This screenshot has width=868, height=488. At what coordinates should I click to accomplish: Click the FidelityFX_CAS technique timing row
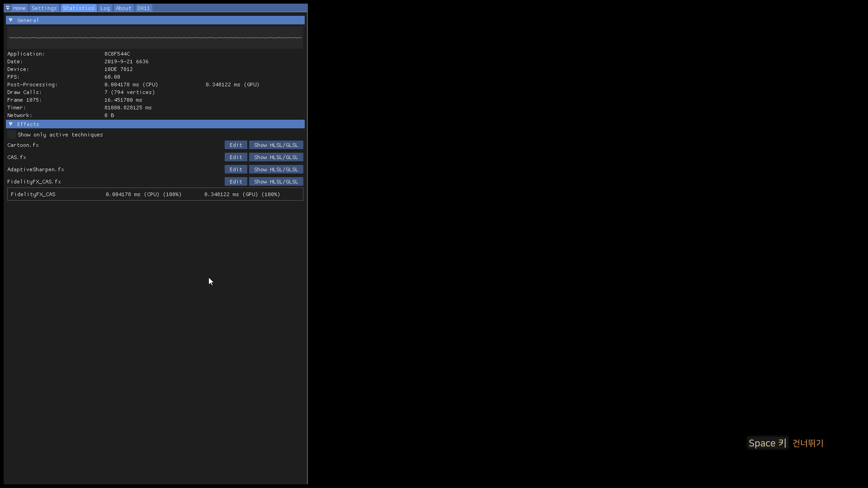[155, 194]
